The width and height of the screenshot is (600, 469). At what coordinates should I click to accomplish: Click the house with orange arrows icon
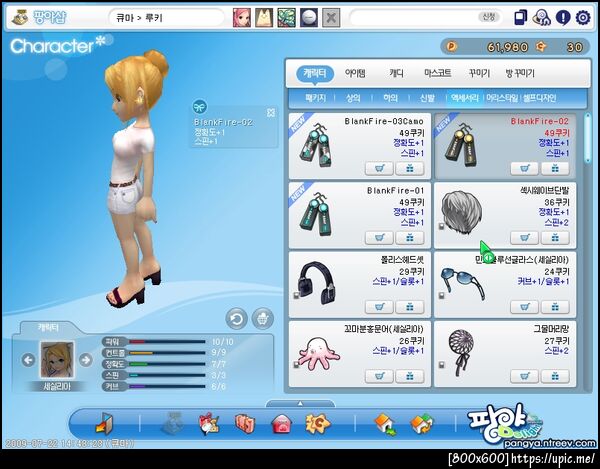tap(422, 424)
